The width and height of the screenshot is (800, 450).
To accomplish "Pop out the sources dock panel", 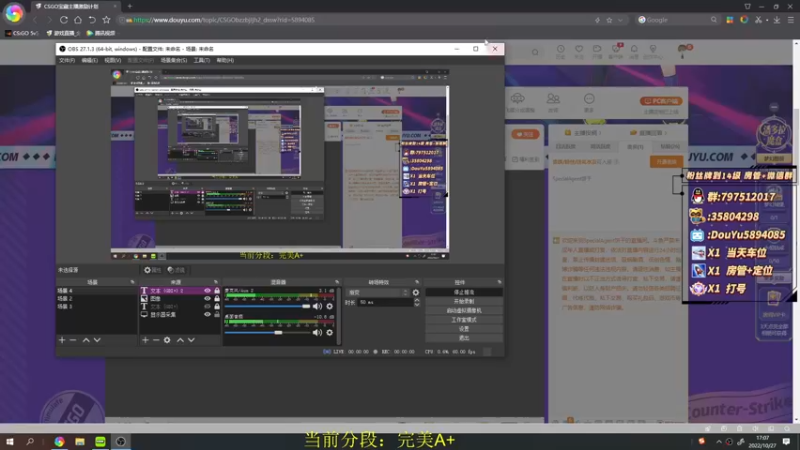I will pyautogui.click(x=216, y=282).
